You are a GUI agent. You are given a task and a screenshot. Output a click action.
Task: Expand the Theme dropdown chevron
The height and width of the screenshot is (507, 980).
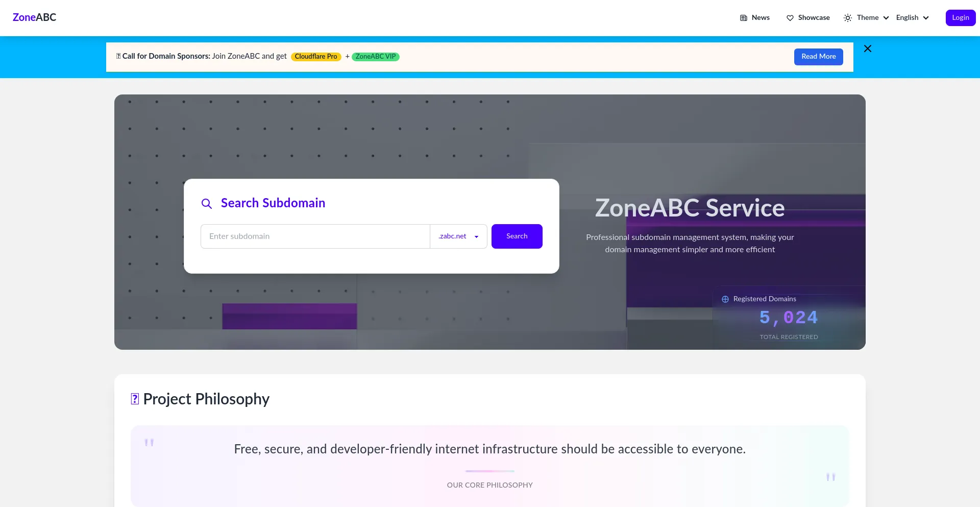click(886, 18)
